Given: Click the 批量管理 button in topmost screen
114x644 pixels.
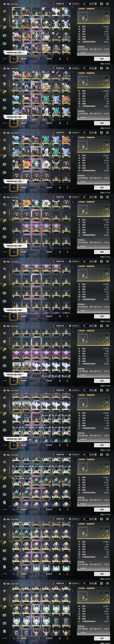Looking at the screenshot, I should pyautogui.click(x=49, y=59).
